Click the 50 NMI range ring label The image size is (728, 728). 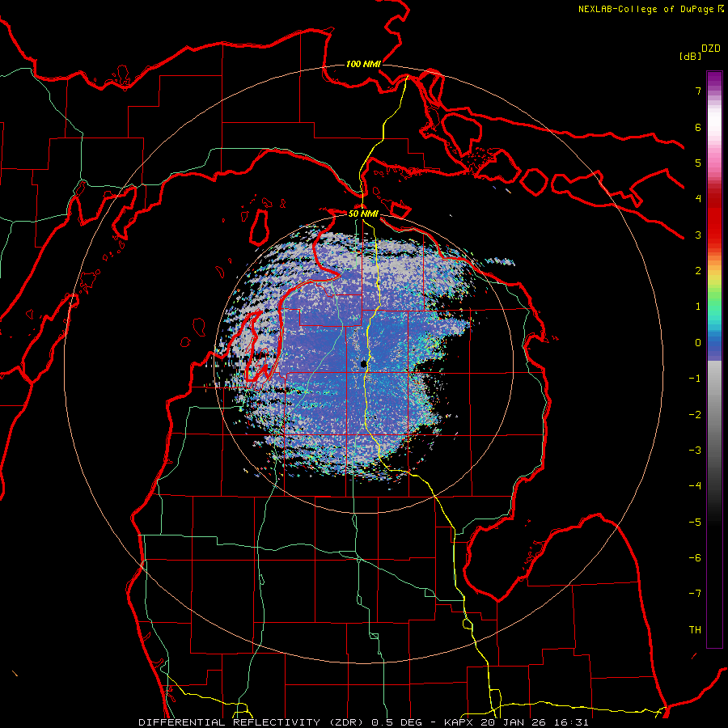tap(363, 214)
